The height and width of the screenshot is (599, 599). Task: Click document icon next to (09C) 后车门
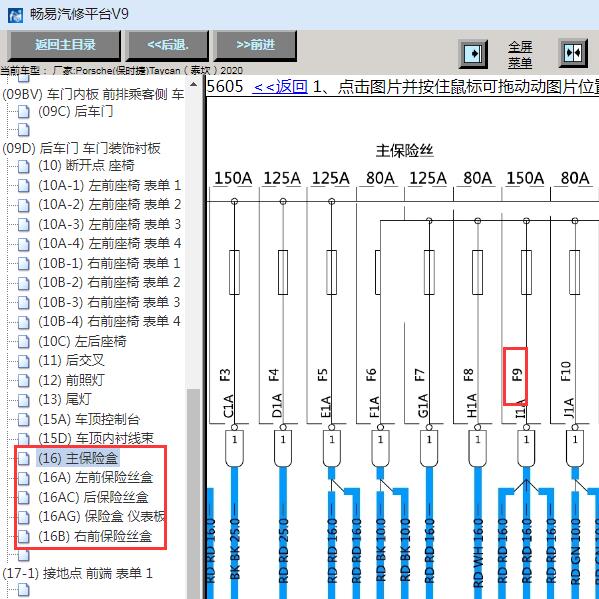point(23,112)
